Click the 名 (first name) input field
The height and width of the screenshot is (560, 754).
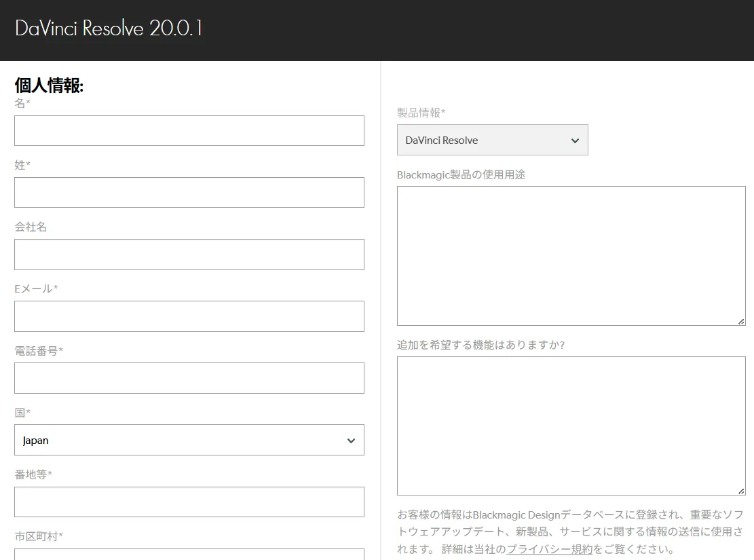189,130
